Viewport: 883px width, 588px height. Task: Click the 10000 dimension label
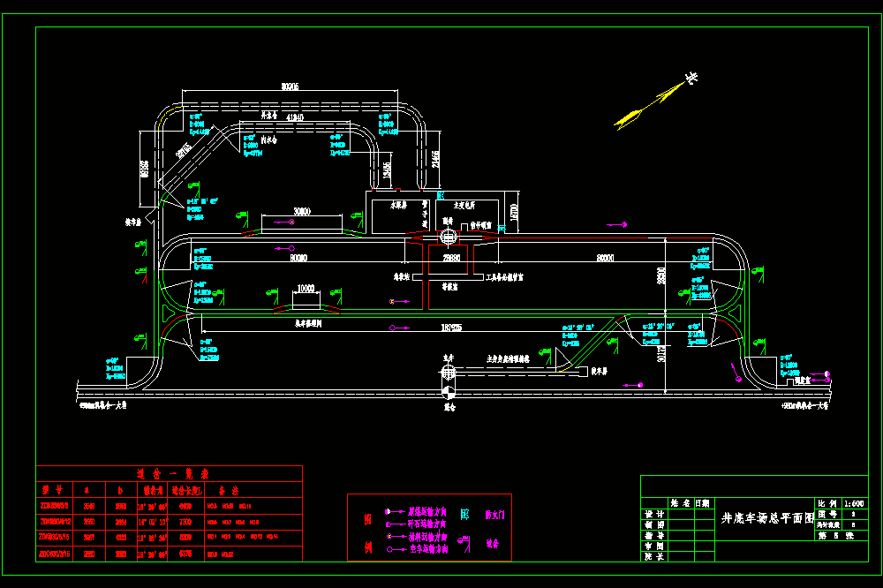tap(306, 288)
